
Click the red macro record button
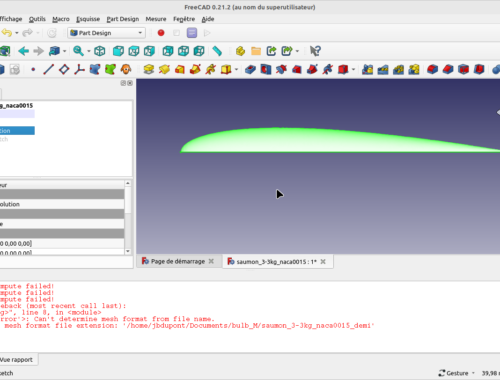pyautogui.click(x=161, y=33)
